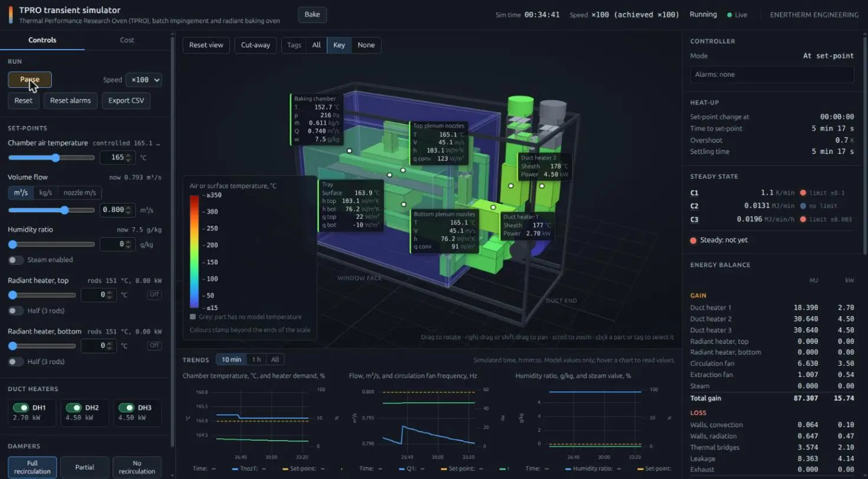Click the Chamber air temperature slider
868x479 pixels.
pyautogui.click(x=51, y=158)
